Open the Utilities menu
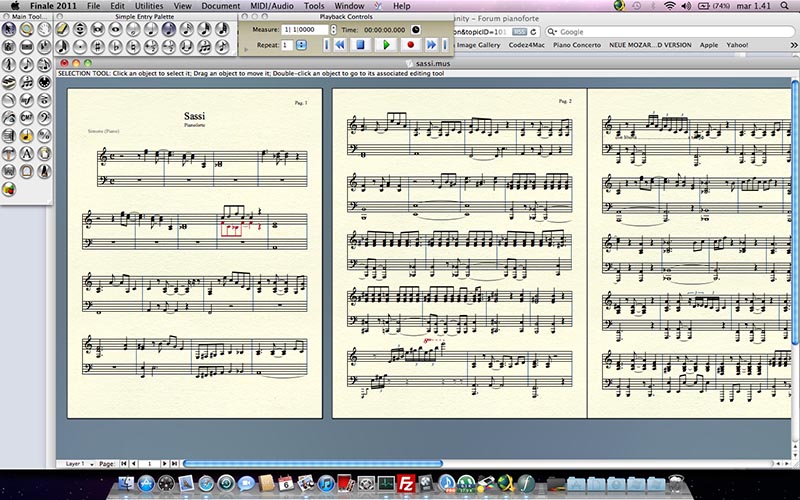The height and width of the screenshot is (500, 800). (x=149, y=6)
